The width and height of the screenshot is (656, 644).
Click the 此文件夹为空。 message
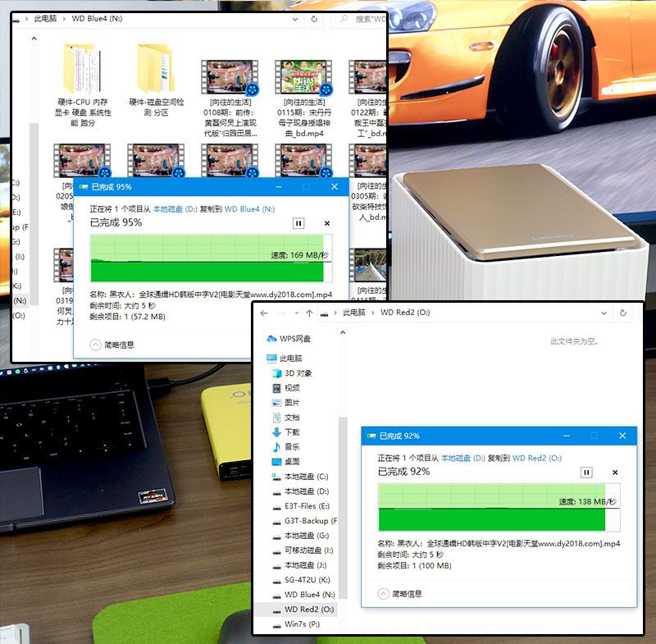[574, 342]
